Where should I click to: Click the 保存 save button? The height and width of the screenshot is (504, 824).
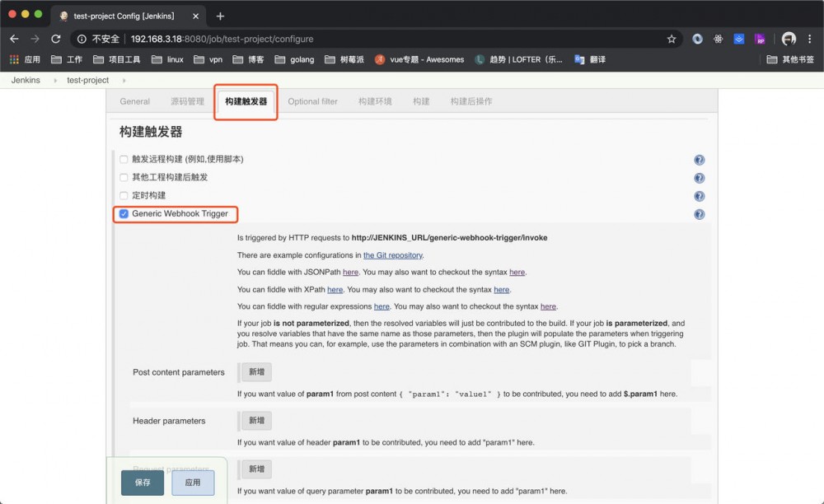(142, 483)
